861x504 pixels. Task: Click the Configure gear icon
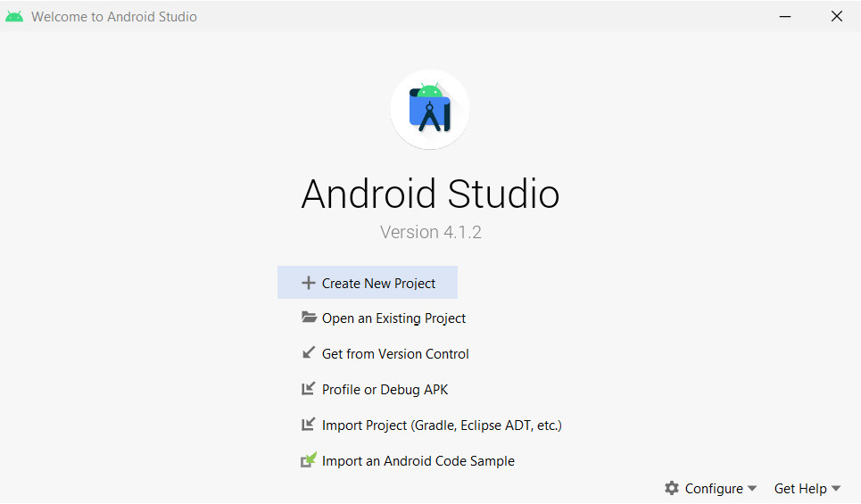click(672, 488)
